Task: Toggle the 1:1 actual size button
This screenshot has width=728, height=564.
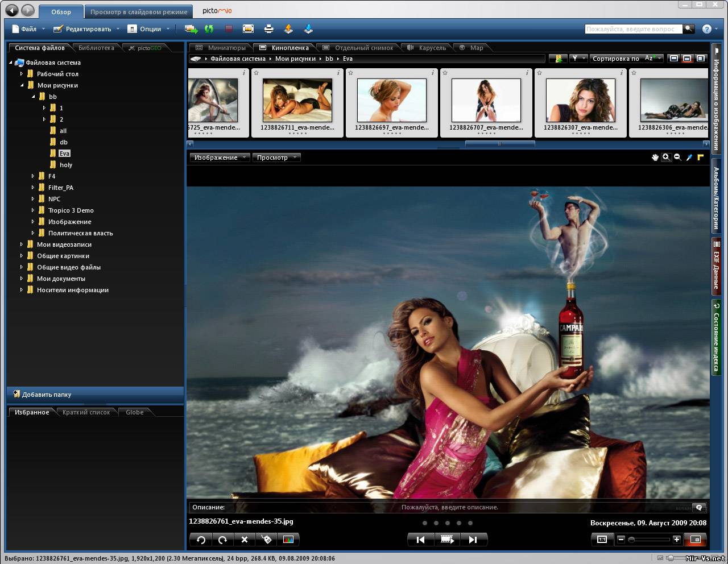Action: 602,540
